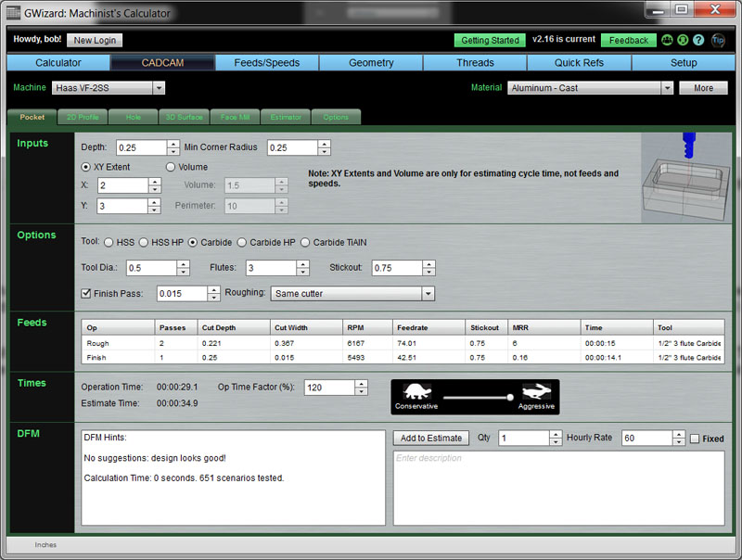Open the Feeds/Speeds tab
The height and width of the screenshot is (560, 742).
[267, 62]
